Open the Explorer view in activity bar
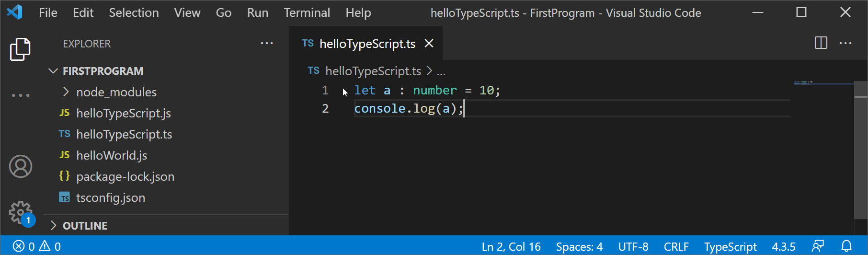This screenshot has width=868, height=255. point(20,49)
